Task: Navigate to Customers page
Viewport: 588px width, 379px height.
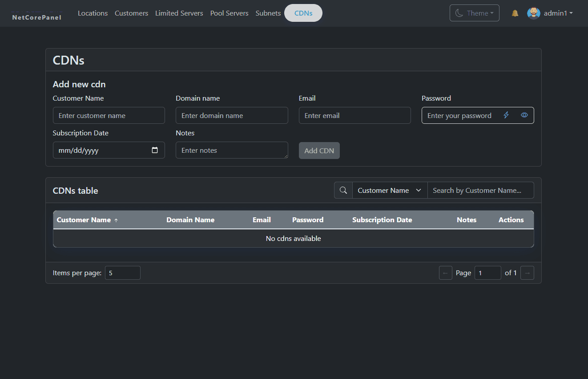Action: point(131,13)
